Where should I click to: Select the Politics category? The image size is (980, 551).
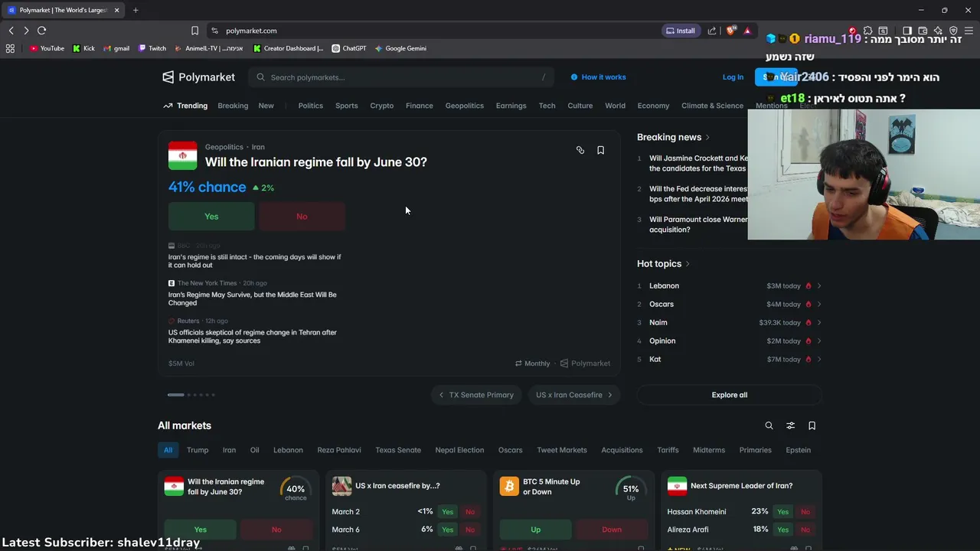pyautogui.click(x=310, y=106)
